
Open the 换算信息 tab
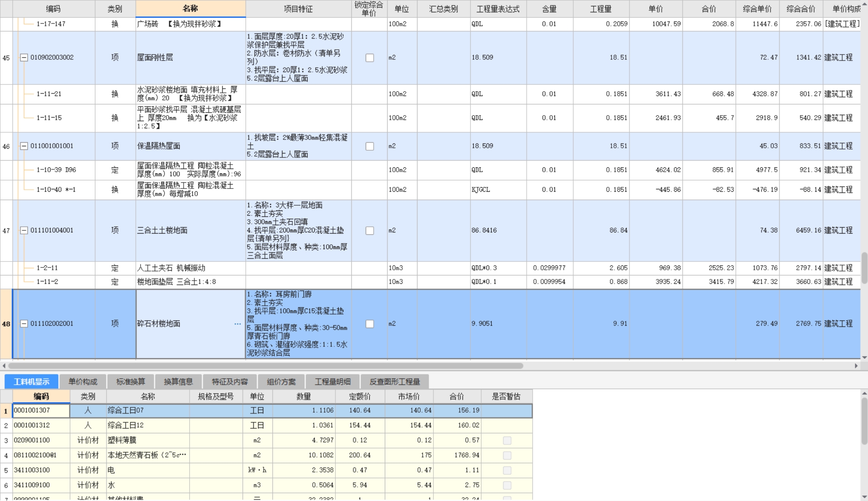[178, 381]
